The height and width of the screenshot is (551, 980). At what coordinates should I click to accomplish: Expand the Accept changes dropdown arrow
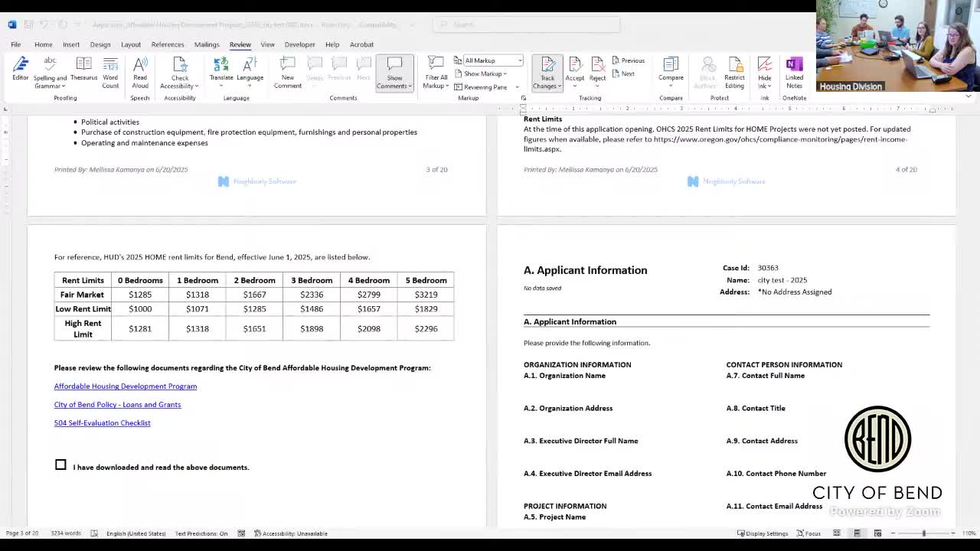point(574,84)
